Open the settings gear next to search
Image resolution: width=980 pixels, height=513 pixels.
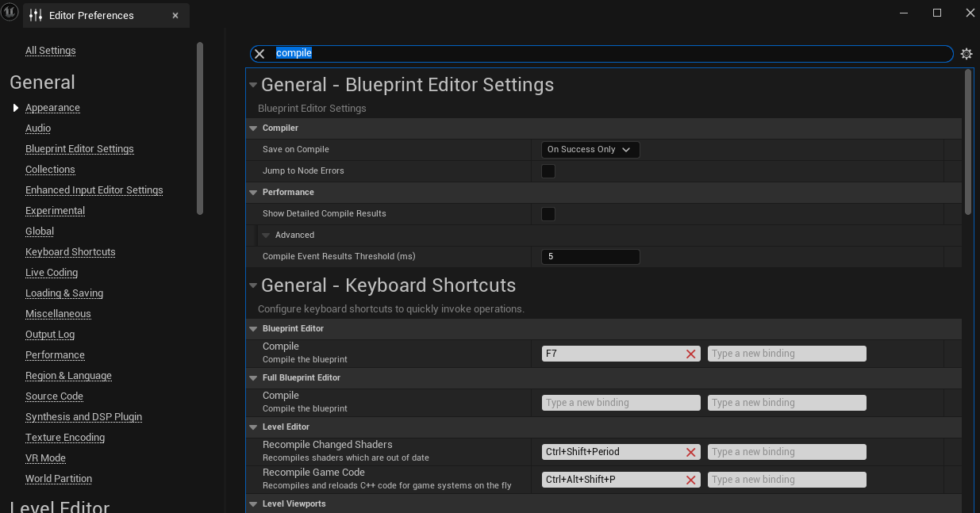966,54
